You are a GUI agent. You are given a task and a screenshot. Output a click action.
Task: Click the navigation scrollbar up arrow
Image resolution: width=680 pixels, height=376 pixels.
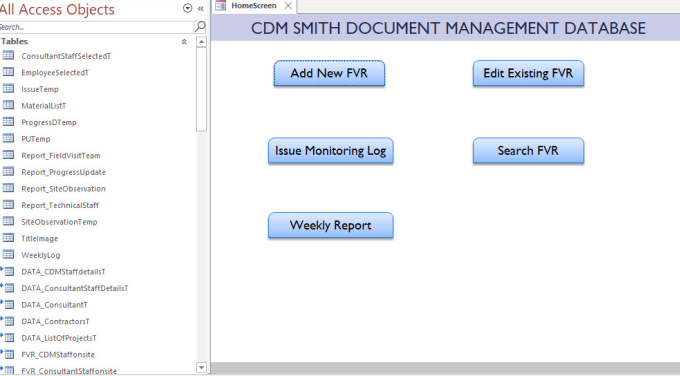pos(201,42)
